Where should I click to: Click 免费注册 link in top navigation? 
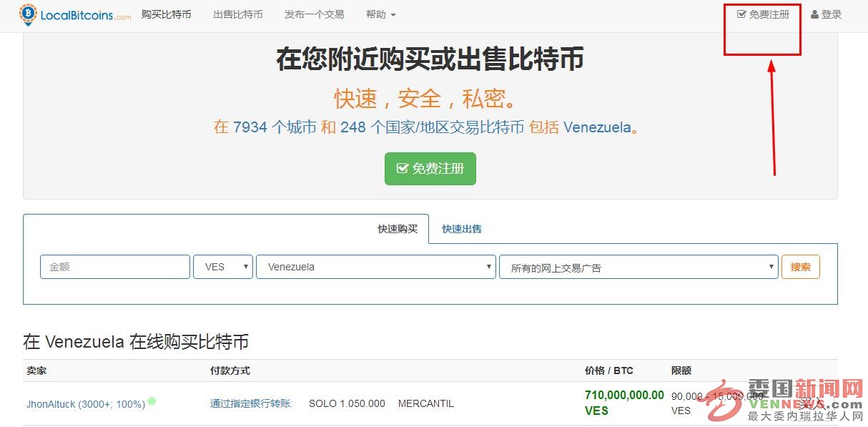click(x=763, y=14)
